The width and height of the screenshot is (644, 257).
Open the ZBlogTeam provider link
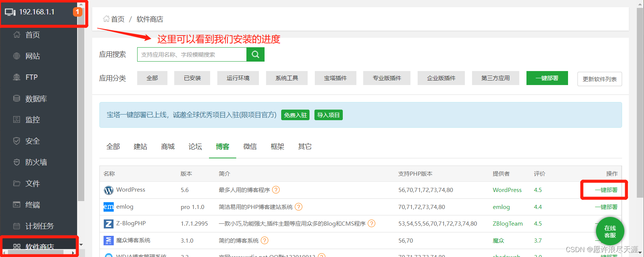pos(508,223)
